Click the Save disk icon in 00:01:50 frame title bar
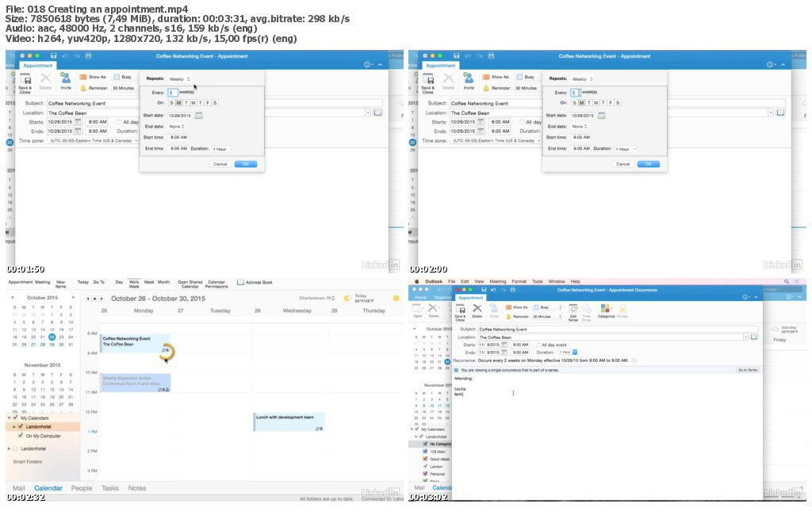Screen dimensions: 812x511 (53, 56)
